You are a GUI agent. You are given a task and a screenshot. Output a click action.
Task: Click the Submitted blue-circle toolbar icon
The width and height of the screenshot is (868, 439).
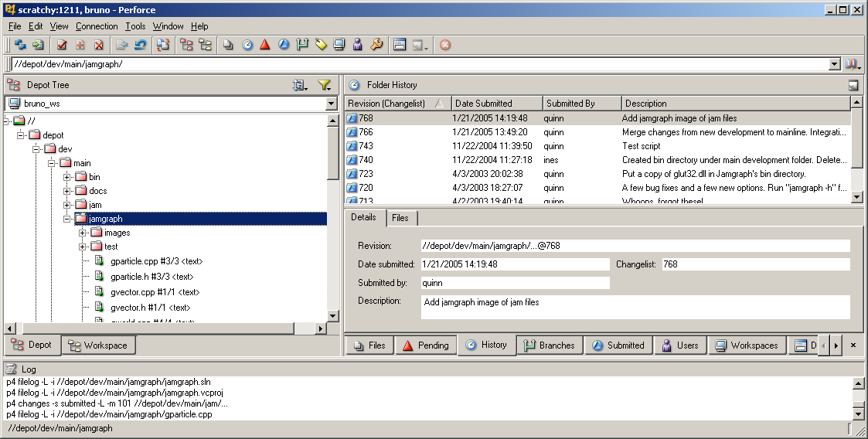point(284,45)
